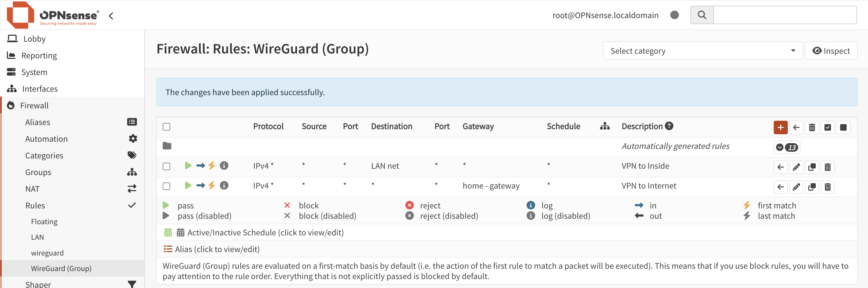Image resolution: width=868 pixels, height=288 pixels.
Task: Go to the Floating rules page
Action: pyautogui.click(x=44, y=222)
